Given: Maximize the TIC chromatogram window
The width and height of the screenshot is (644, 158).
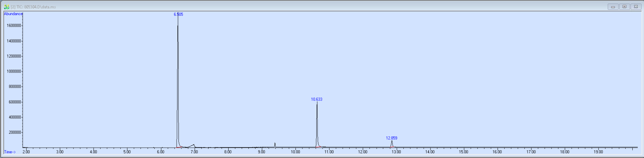Looking at the screenshot, I should pyautogui.click(x=624, y=7).
